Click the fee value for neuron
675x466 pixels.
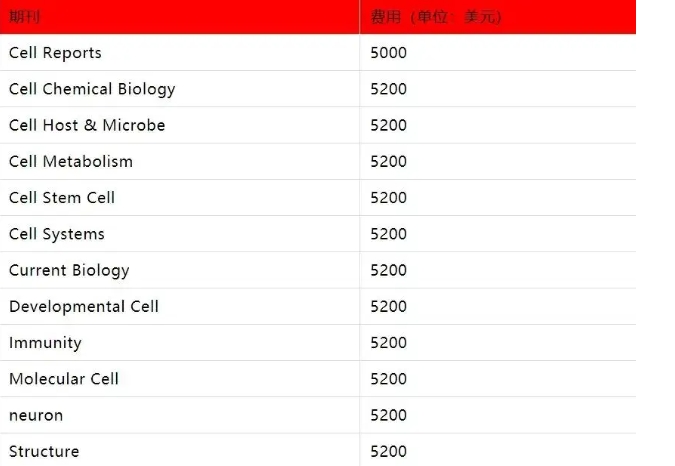[388, 415]
